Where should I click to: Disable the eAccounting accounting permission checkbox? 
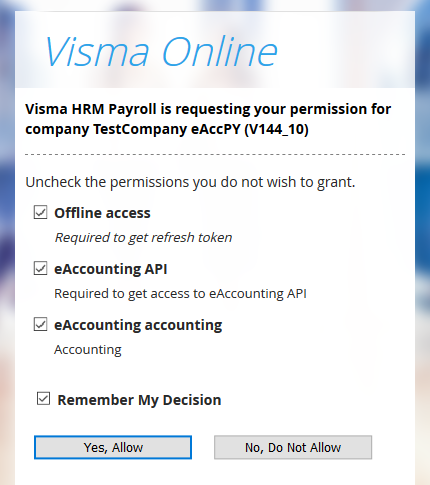click(x=40, y=324)
